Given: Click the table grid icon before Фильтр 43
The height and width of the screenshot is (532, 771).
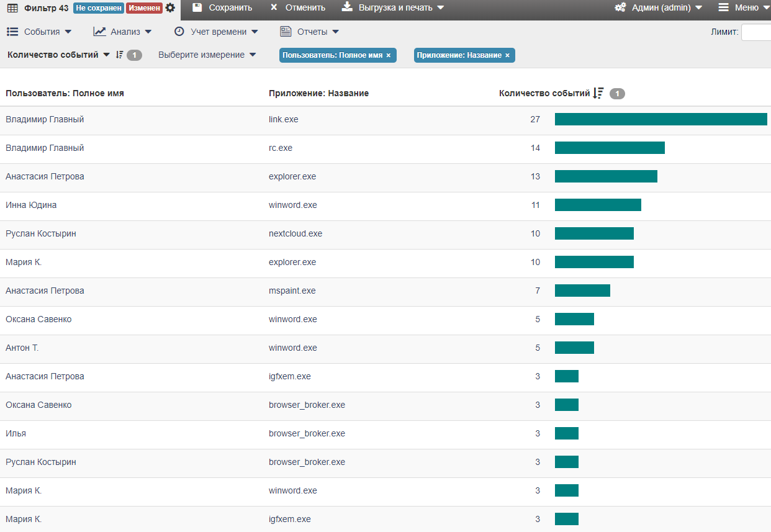Looking at the screenshot, I should [12, 8].
